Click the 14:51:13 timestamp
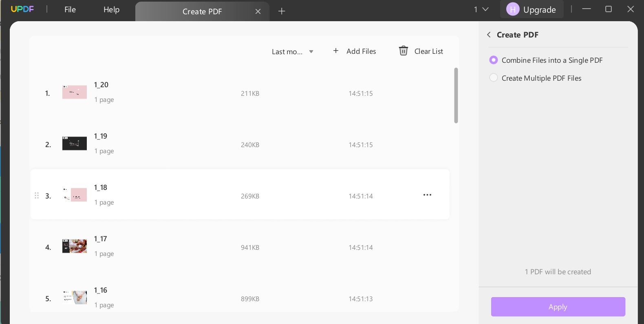The width and height of the screenshot is (644, 324). [361, 299]
